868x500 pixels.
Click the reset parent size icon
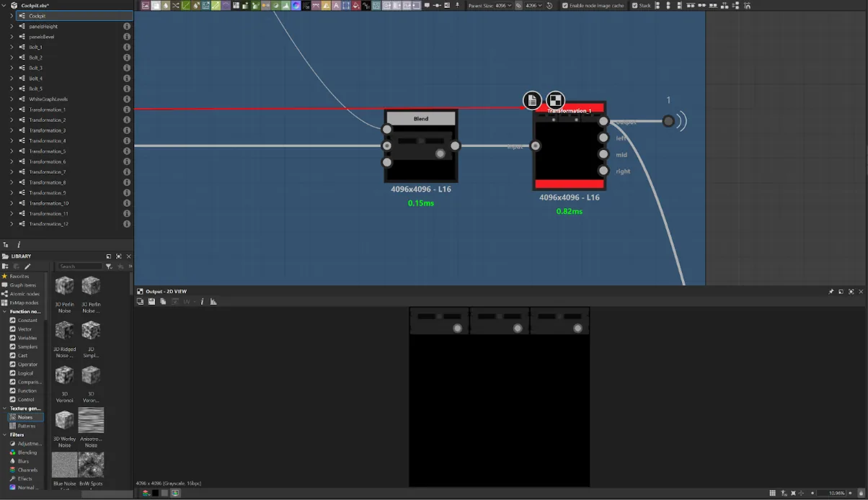(549, 5)
